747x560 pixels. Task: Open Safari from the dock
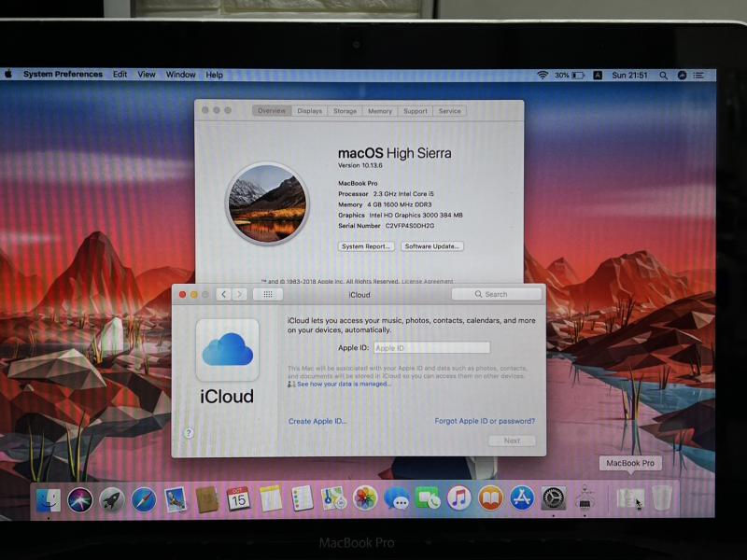pos(143,499)
